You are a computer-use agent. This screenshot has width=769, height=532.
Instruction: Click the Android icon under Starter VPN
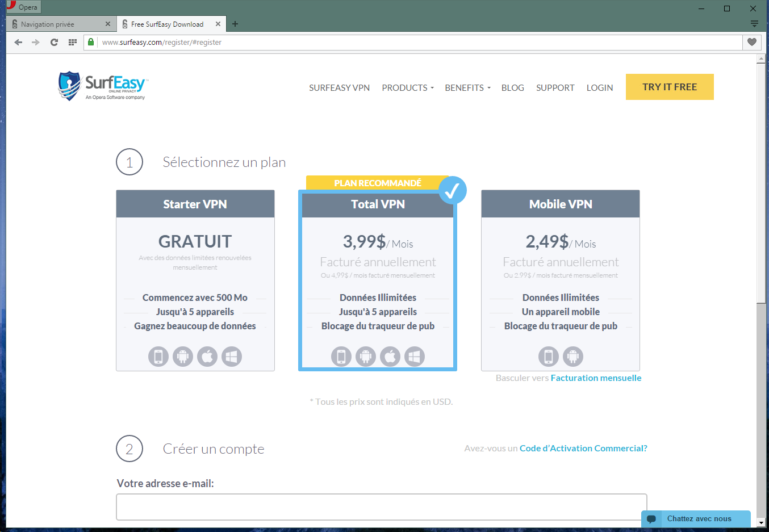click(x=183, y=357)
